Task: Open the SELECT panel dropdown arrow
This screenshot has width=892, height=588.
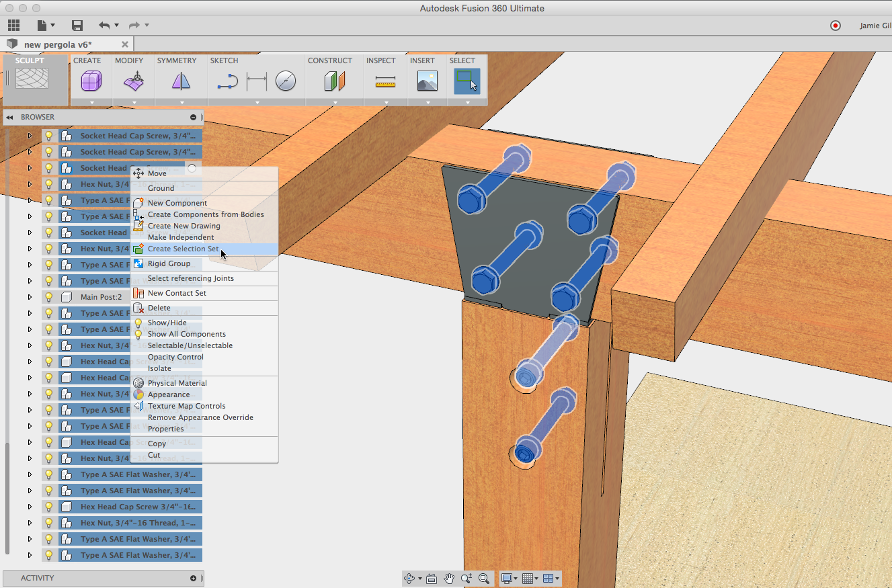Action: point(467,103)
